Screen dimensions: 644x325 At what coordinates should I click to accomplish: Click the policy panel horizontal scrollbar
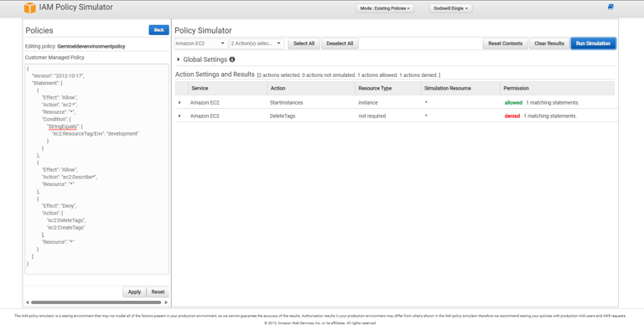click(96, 302)
